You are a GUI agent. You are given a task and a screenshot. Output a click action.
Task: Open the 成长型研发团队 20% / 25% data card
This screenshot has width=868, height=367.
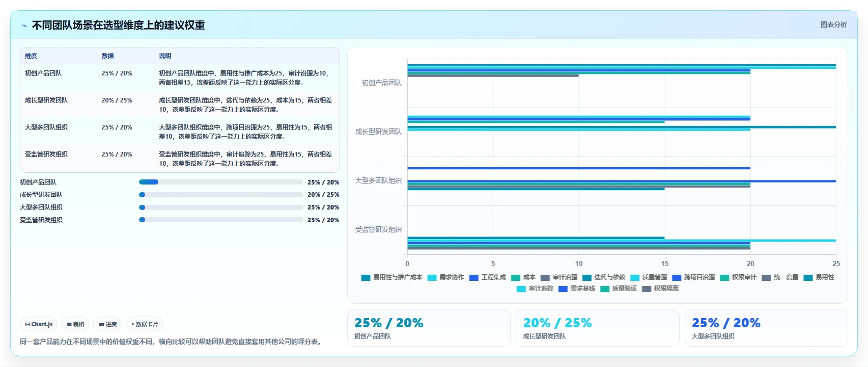pyautogui.click(x=598, y=328)
